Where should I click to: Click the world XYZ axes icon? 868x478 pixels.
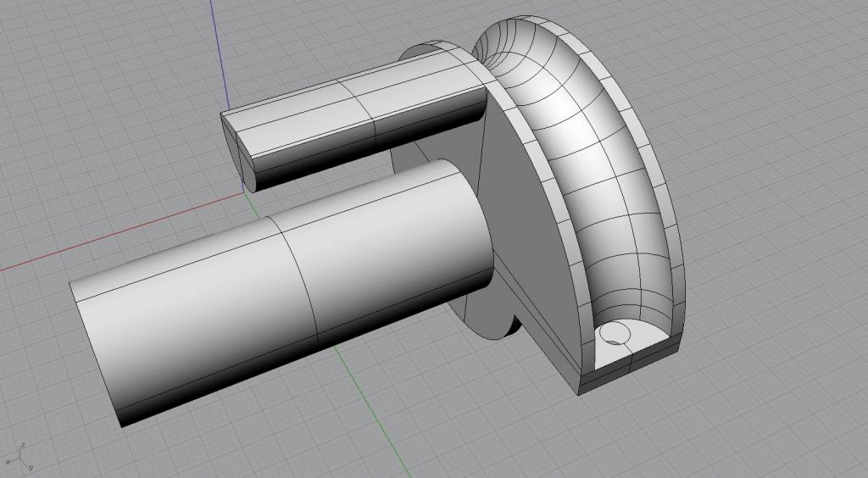tap(20, 457)
